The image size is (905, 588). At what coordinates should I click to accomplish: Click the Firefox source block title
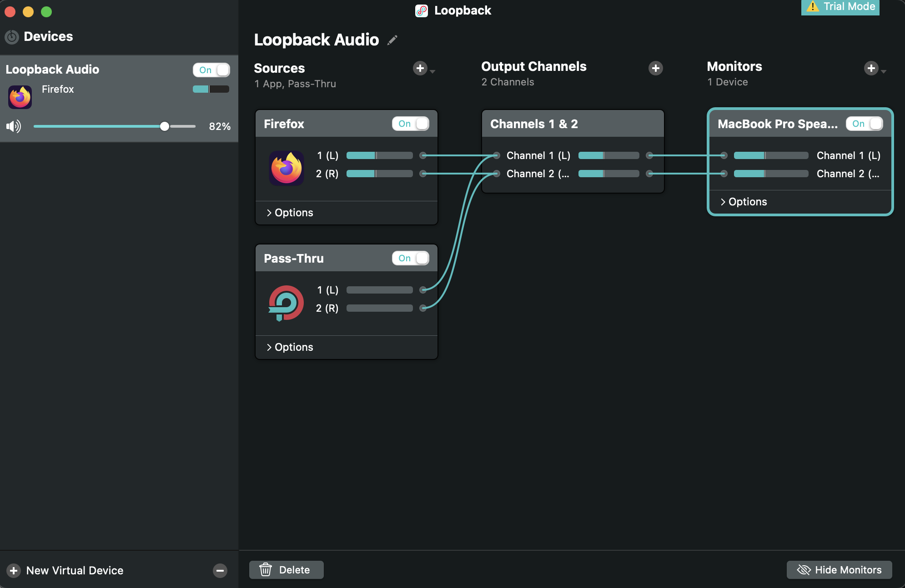(x=284, y=124)
